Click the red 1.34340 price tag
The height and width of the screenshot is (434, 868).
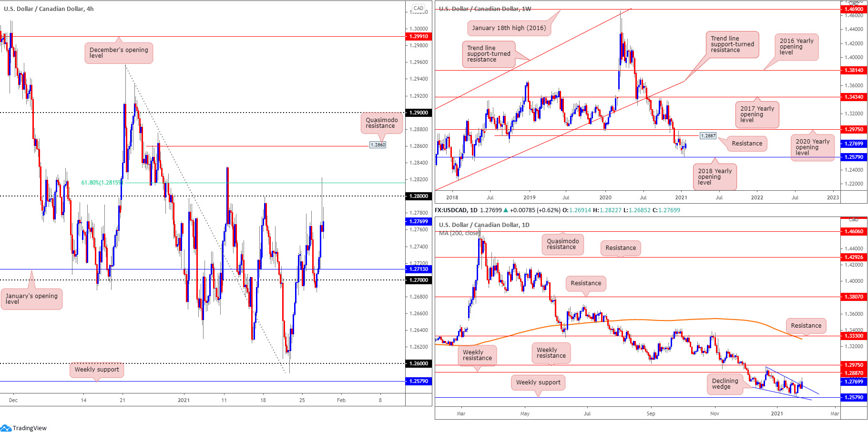pyautogui.click(x=854, y=97)
